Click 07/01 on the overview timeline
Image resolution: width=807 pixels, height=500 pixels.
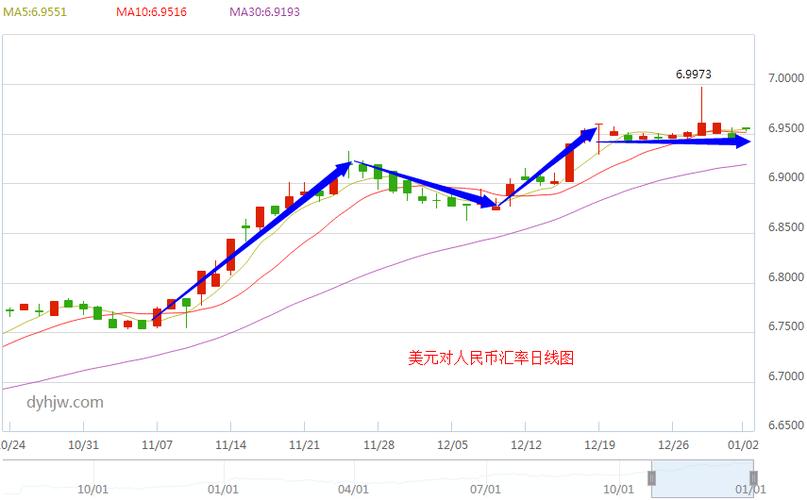[485, 489]
